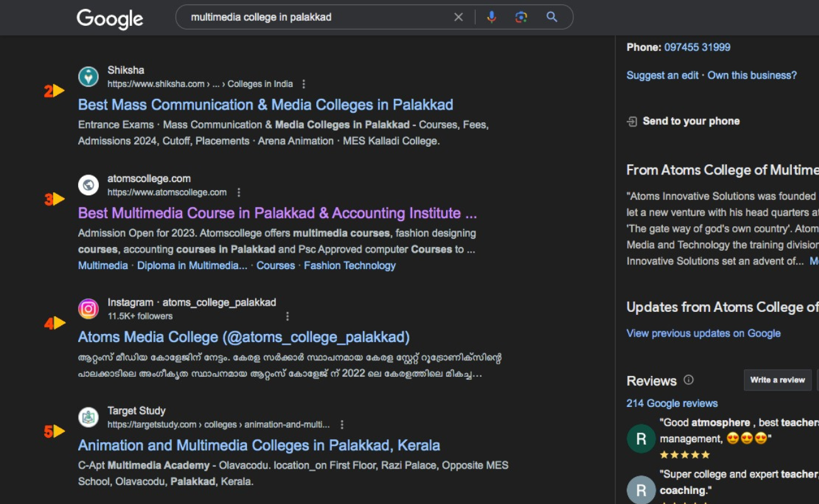
Task: Start voice search with the microphone icon
Action: click(491, 17)
